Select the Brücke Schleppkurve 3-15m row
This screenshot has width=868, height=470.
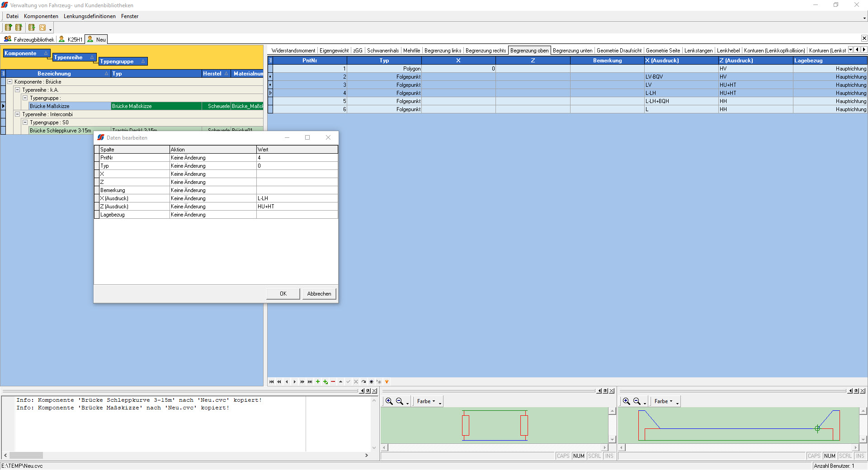(x=70, y=131)
